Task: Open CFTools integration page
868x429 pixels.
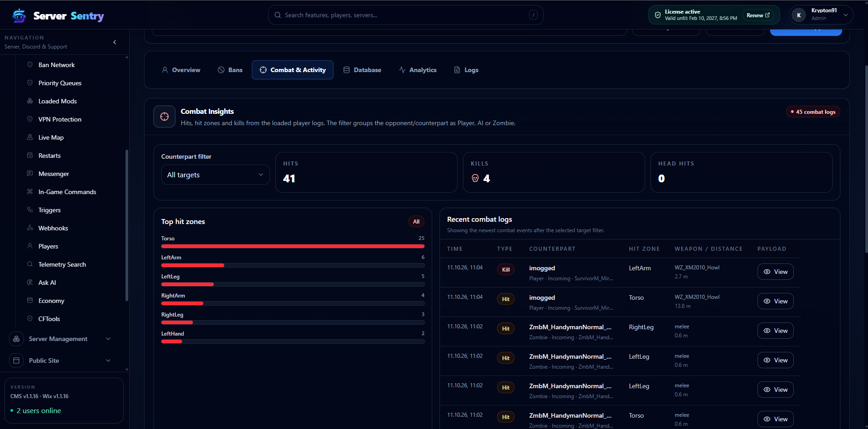Action: pos(49,319)
